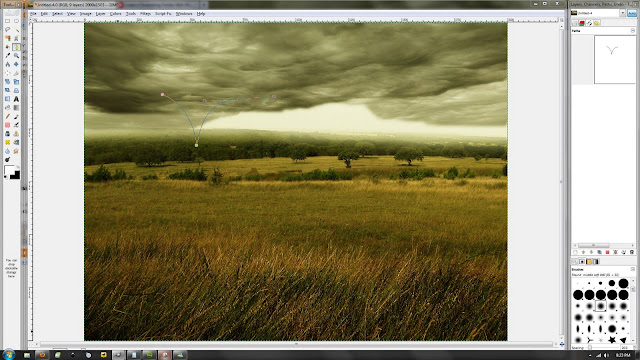Choose the Free Select lasso tool
The width and height of the screenshot is (640, 360).
(7, 29)
